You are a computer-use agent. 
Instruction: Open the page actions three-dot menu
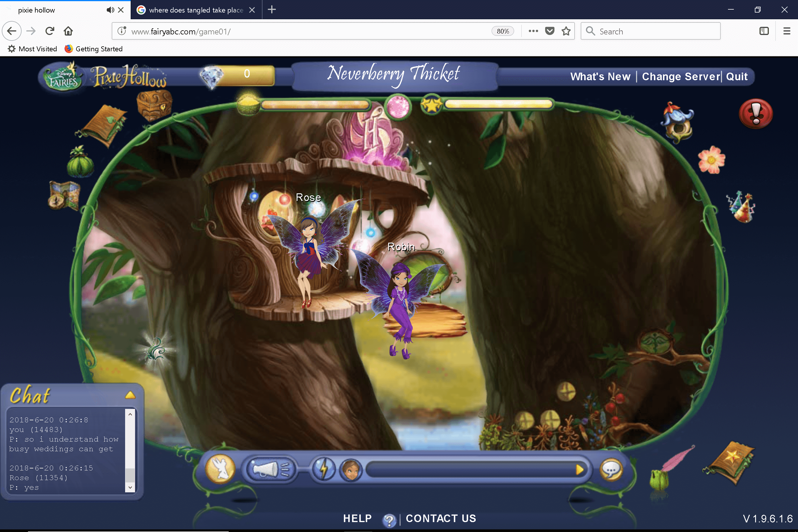point(533,31)
